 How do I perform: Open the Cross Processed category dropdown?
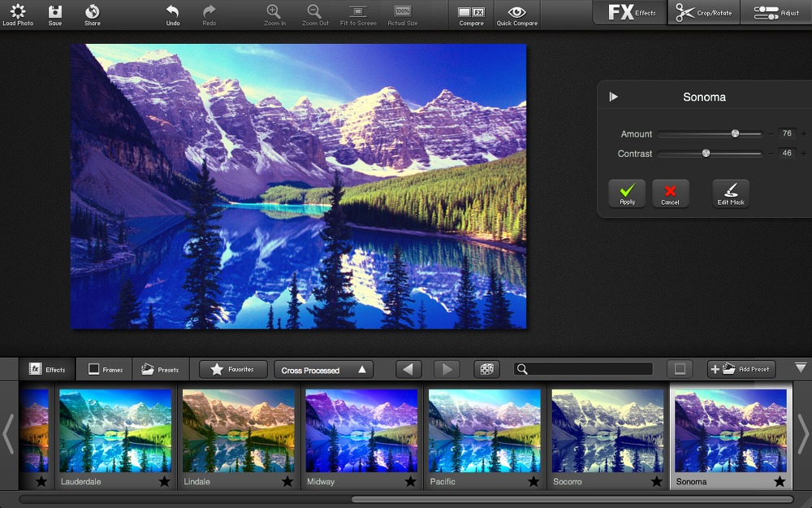(x=324, y=370)
